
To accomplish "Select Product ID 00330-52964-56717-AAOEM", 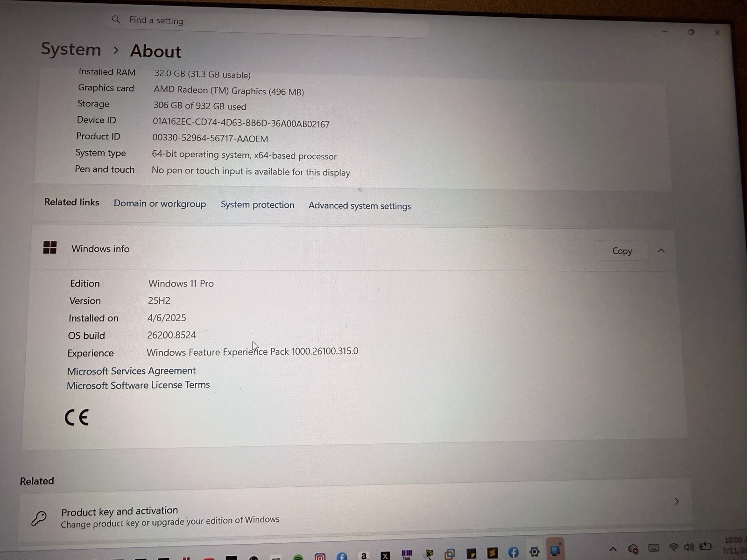I will pyautogui.click(x=210, y=138).
